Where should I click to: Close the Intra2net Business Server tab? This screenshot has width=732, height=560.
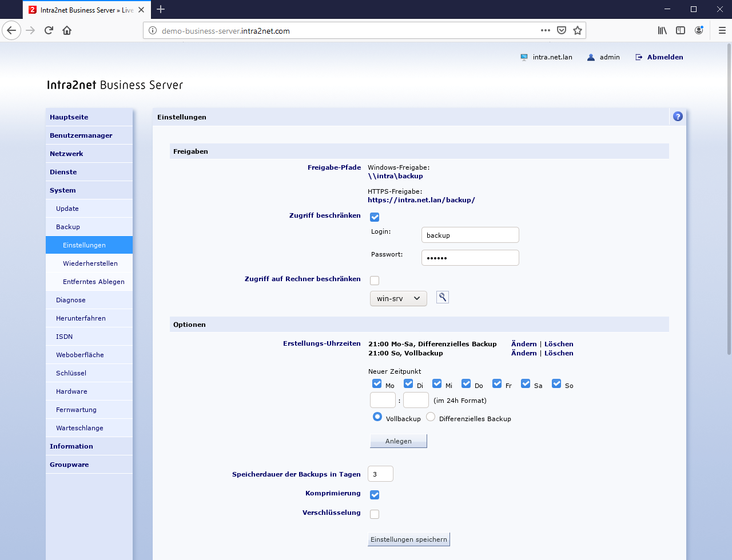click(141, 10)
